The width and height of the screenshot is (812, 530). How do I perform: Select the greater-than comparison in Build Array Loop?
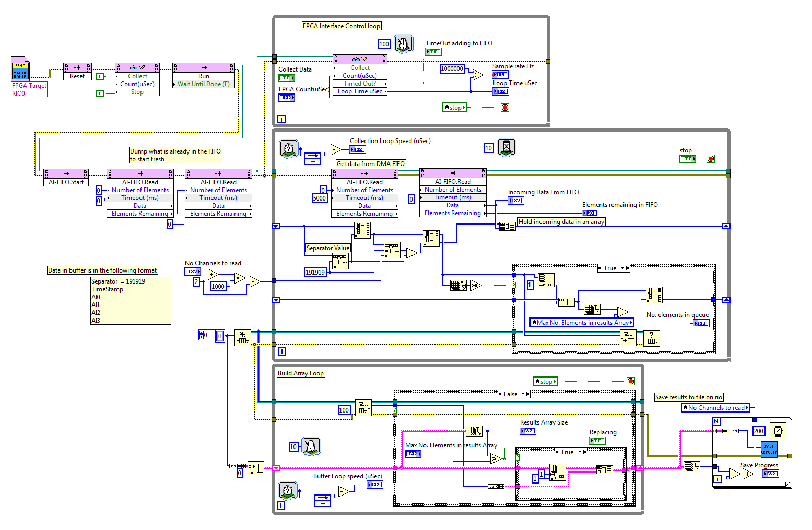pos(496,459)
